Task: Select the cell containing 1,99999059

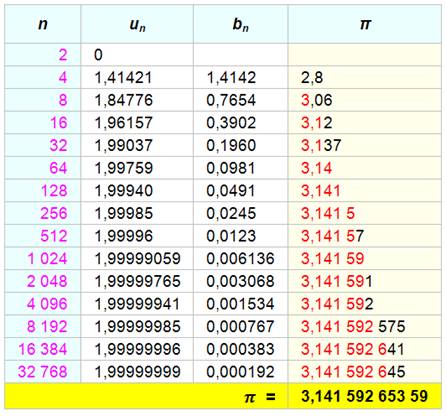Action: tap(137, 259)
